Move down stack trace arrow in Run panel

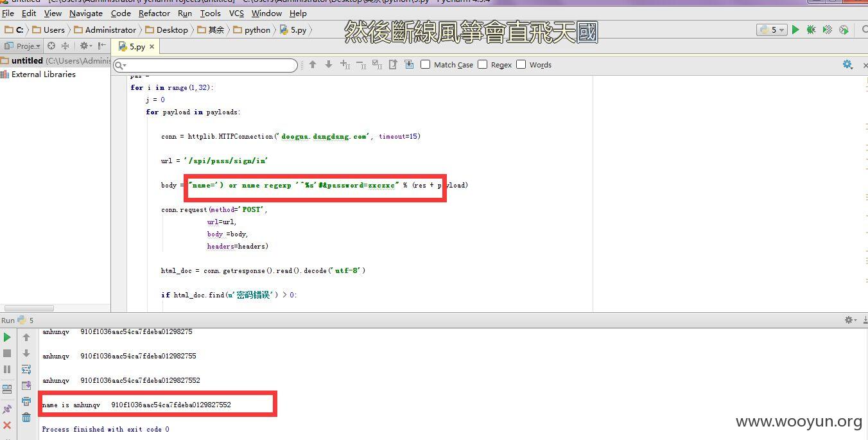[x=26, y=353]
